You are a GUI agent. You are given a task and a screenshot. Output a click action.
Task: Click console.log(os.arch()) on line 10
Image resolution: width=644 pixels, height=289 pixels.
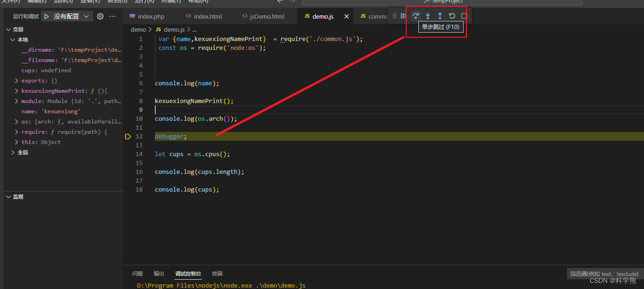pyautogui.click(x=196, y=119)
